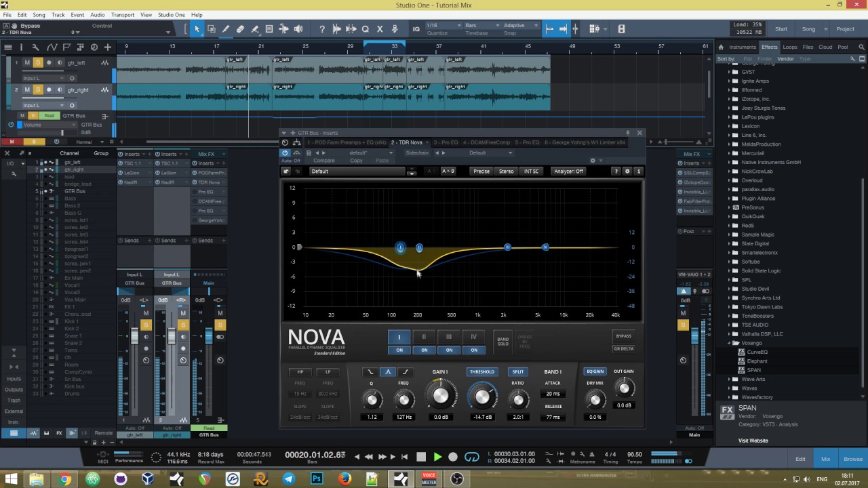Click the NOVA help question mark icon
The image size is (868, 488).
click(616, 171)
